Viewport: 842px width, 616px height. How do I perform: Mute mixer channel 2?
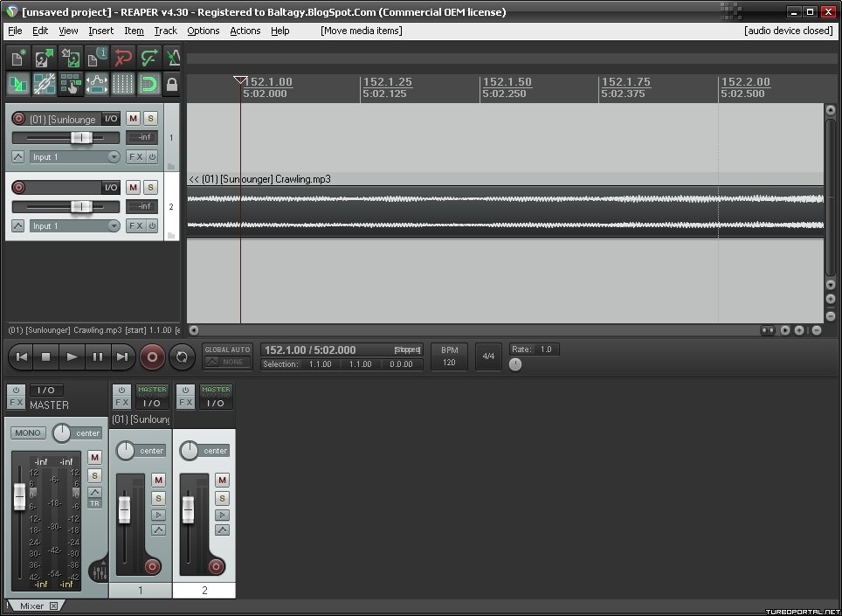click(222, 480)
